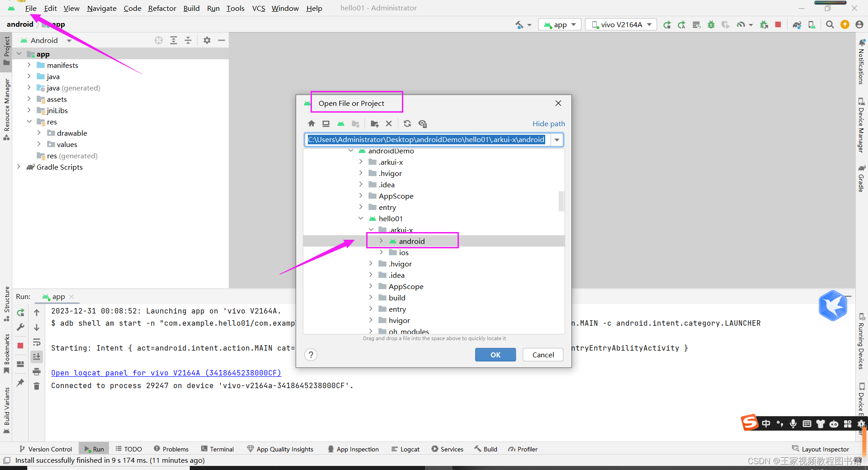Open the account profile icon
The height and width of the screenshot is (470, 868).
[x=859, y=24]
